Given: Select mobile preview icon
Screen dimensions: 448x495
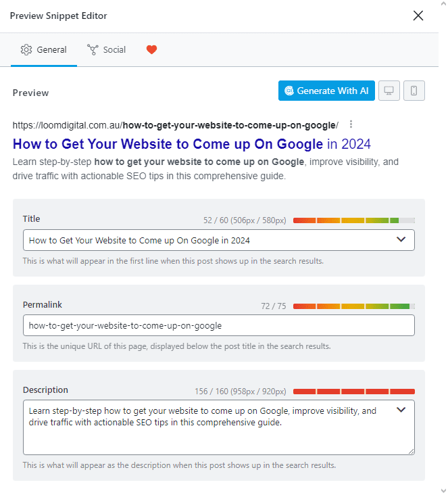Looking at the screenshot, I should (414, 91).
